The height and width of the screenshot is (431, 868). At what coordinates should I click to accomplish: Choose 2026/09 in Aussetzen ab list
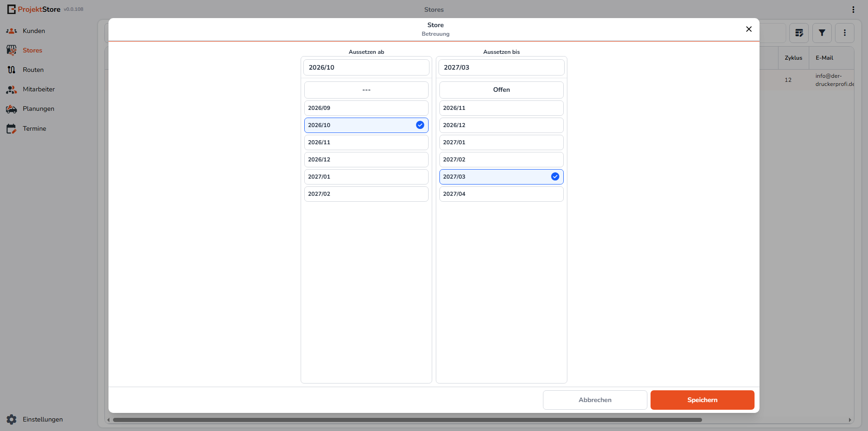pos(366,108)
